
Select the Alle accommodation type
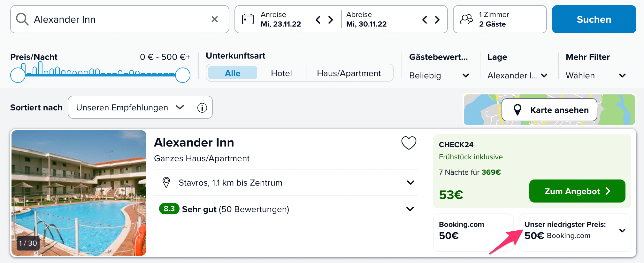pyautogui.click(x=233, y=73)
